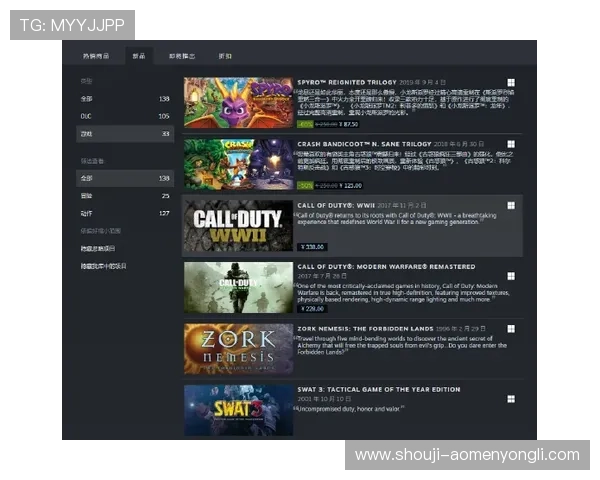Open the Zork Nemesis game thumbnail
Viewport: 600px width, 480px height.
point(238,349)
